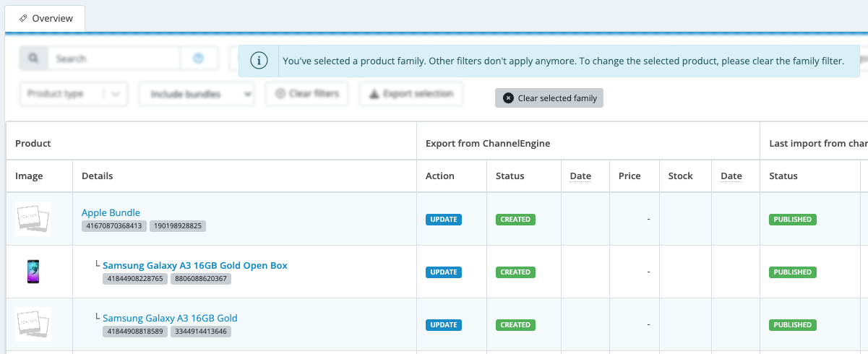Click the 41670870368413 ID tag
This screenshot has height=354, width=868.
coord(114,226)
